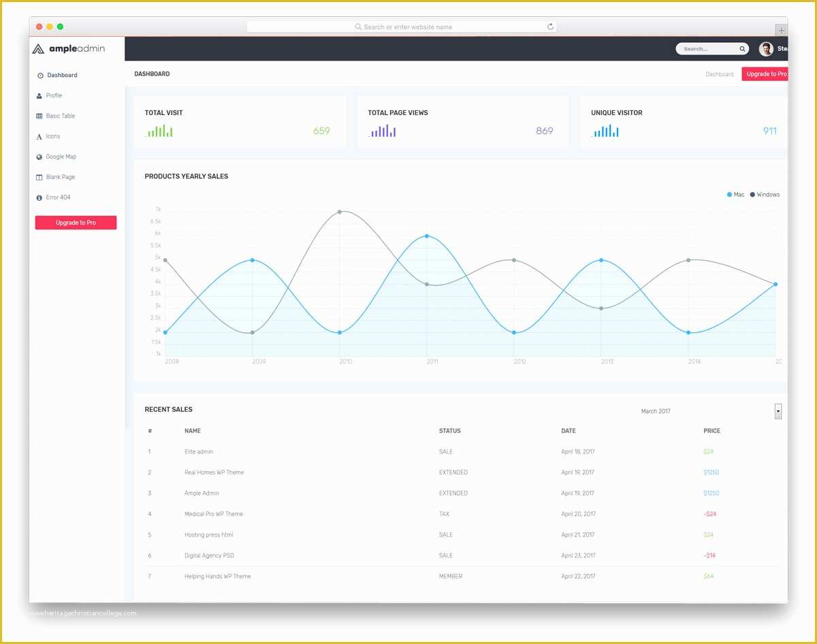This screenshot has width=817, height=644.
Task: Click the Dashboard clock icon in sidebar
Action: tap(40, 76)
